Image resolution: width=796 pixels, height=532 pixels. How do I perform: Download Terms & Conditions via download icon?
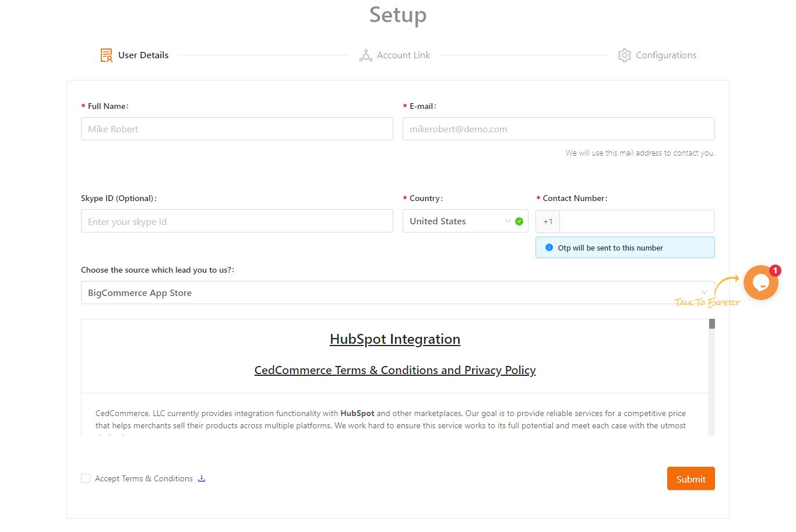(202, 478)
